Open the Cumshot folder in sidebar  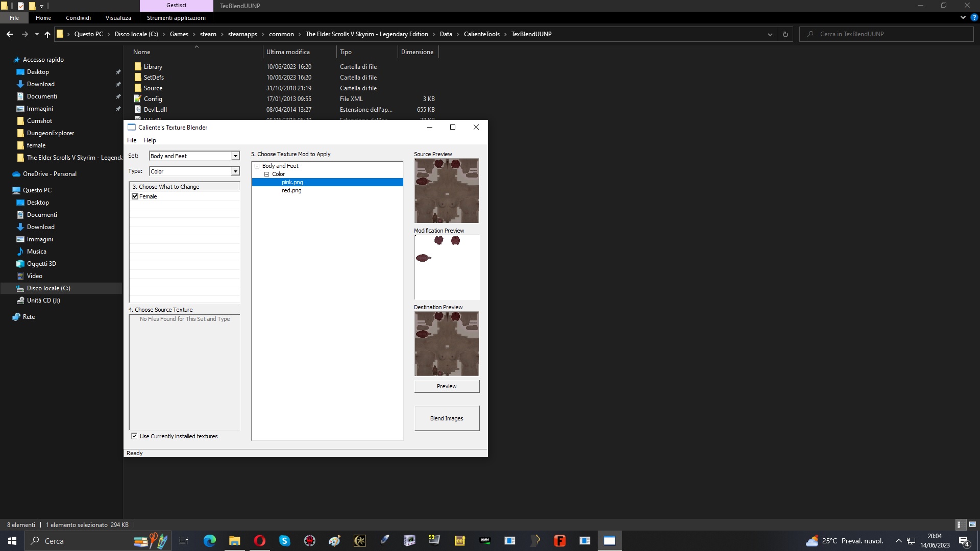(x=39, y=121)
